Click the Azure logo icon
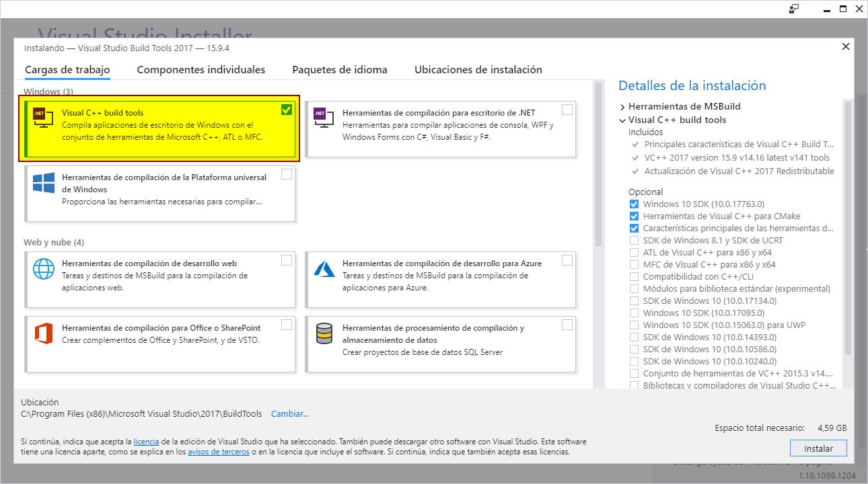 point(324,269)
